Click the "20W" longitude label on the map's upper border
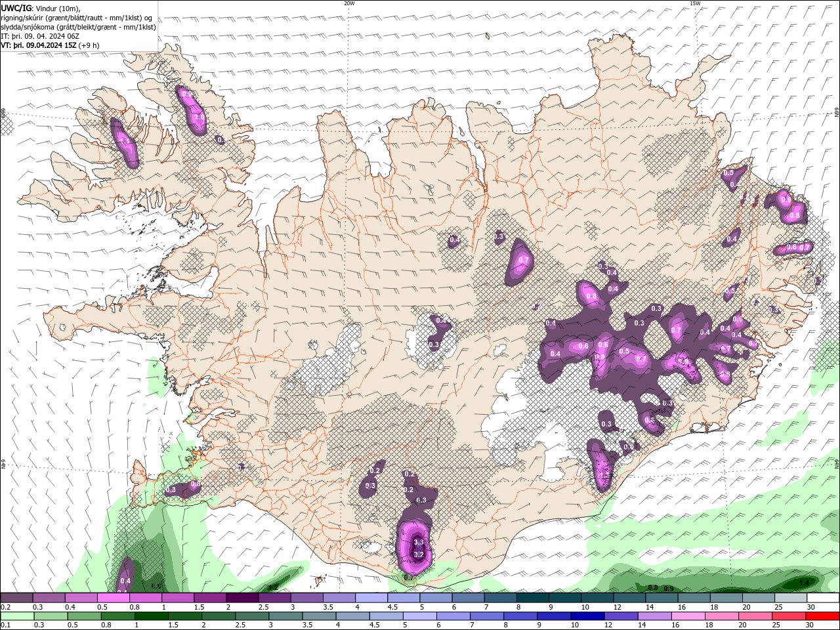Viewport: 840px width, 630px height. tap(349, 3)
